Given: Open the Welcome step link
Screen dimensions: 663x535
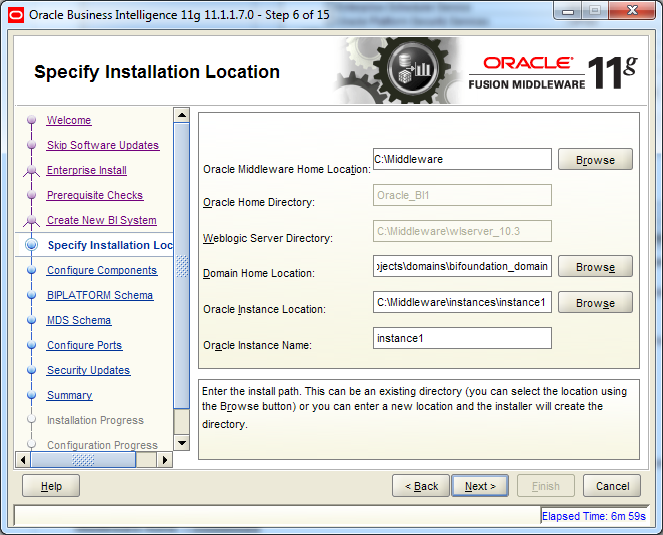Looking at the screenshot, I should [x=69, y=120].
